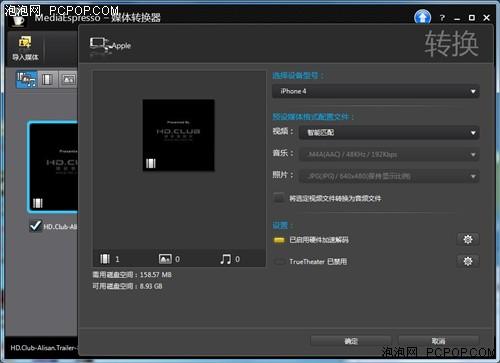Click the Cancel button
This screenshot has width=500, height=363.
[438, 341]
